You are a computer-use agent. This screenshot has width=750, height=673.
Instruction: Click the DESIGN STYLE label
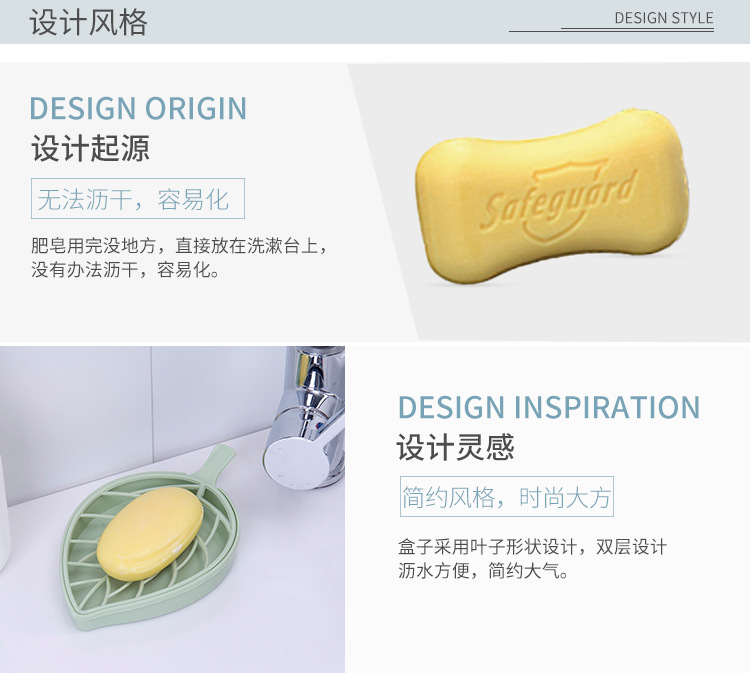[664, 18]
